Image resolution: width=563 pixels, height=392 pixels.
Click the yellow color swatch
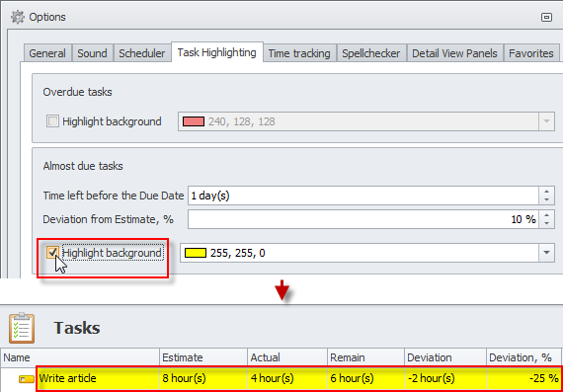[196, 253]
